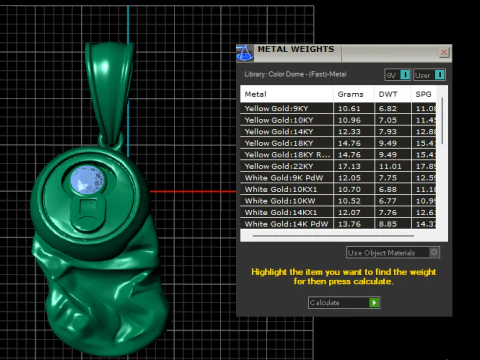Screen dimensions: 480x360
Task: Click the SPG column header
Action: [x=424, y=94]
